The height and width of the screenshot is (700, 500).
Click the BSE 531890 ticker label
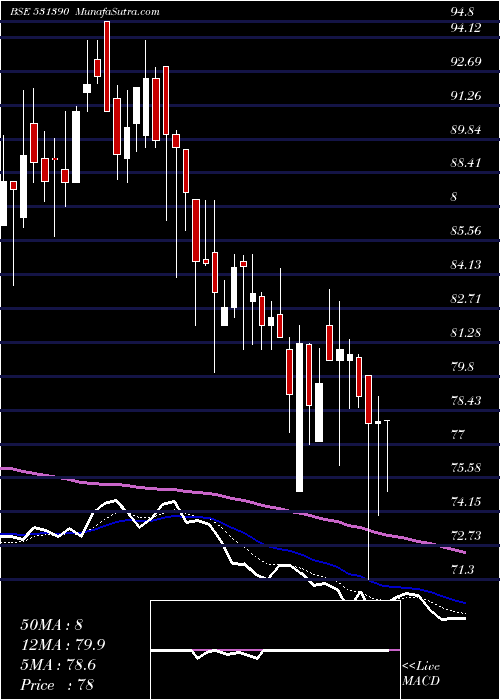[x=39, y=12]
